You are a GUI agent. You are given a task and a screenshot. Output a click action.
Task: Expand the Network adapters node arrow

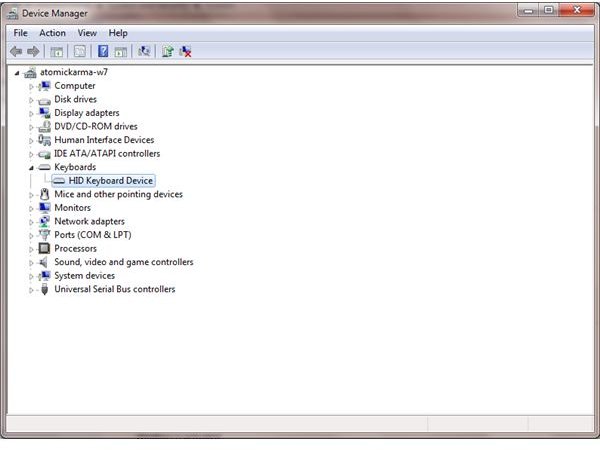[x=31, y=222]
